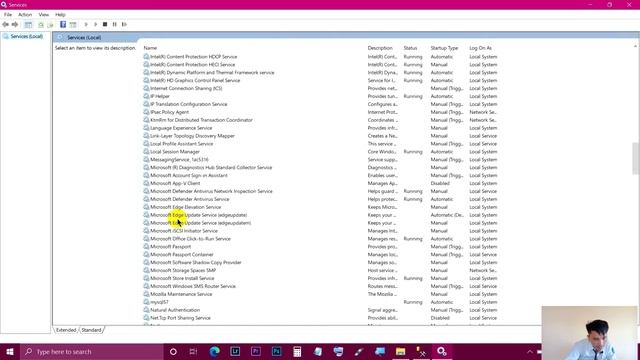
Task: Open Calculator from the taskbar
Action: (297, 351)
